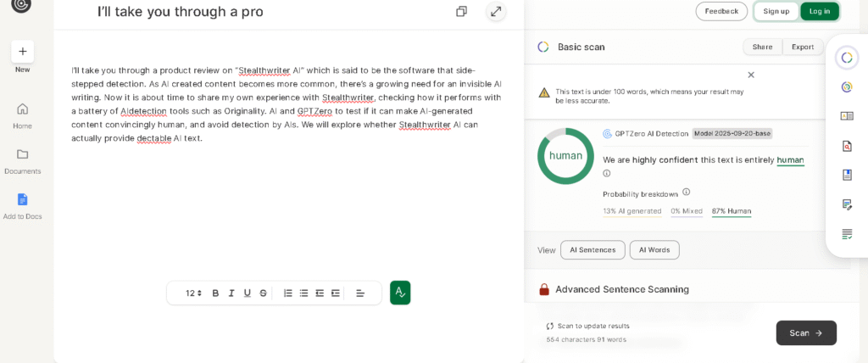868x363 pixels.
Task: Open the checked list icon in right toolbar
Action: [x=847, y=234]
